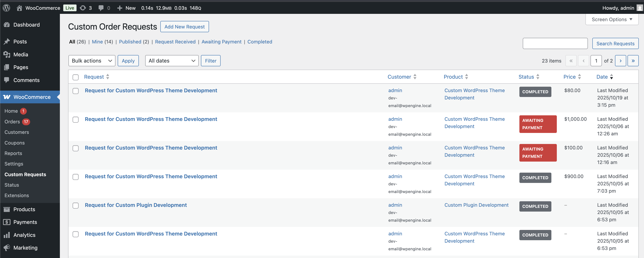644x258 pixels.
Task: Click the comments bubble icon in admin bar
Action: point(101,8)
